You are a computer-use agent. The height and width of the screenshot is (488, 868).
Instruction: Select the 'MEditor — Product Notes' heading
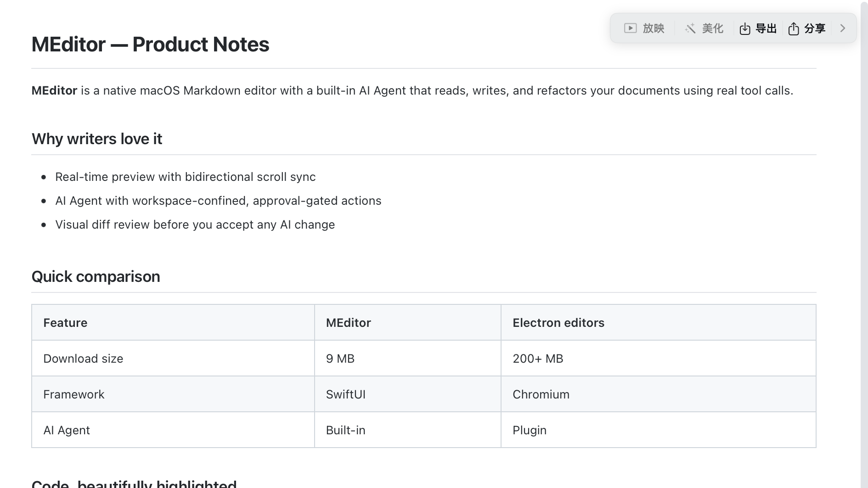coord(150,45)
